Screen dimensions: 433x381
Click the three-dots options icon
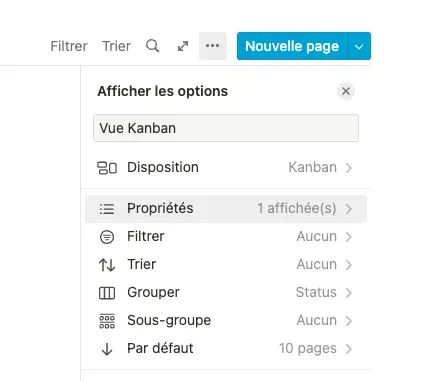tap(213, 46)
